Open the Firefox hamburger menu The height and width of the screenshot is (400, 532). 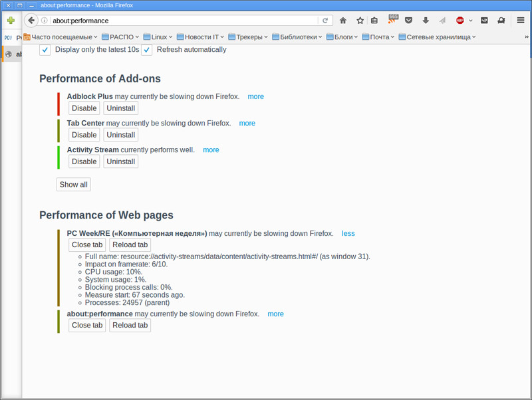[521, 21]
